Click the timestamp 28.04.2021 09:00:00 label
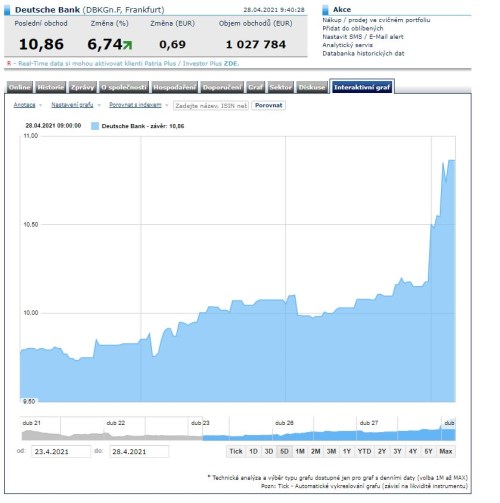 click(x=53, y=126)
